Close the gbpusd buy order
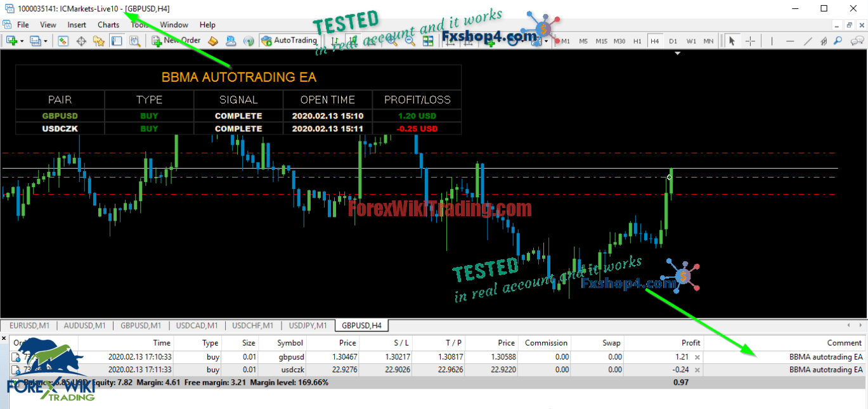Viewport: 868px width, 409px height. (697, 357)
